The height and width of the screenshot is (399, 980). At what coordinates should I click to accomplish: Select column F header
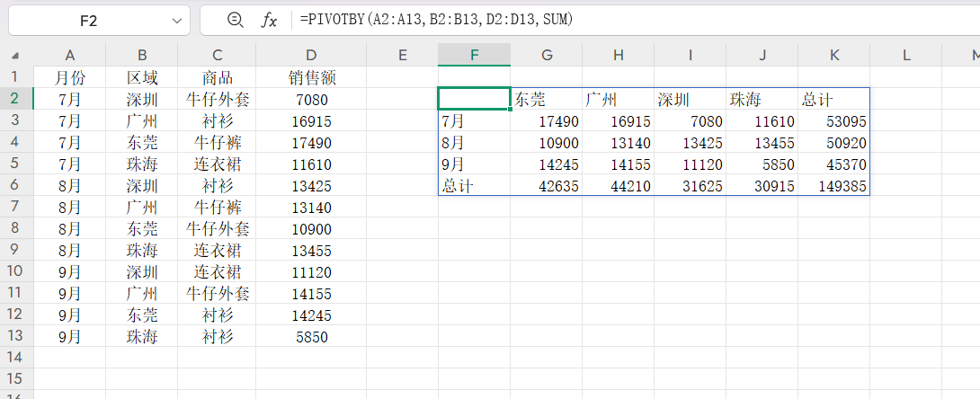tap(474, 55)
